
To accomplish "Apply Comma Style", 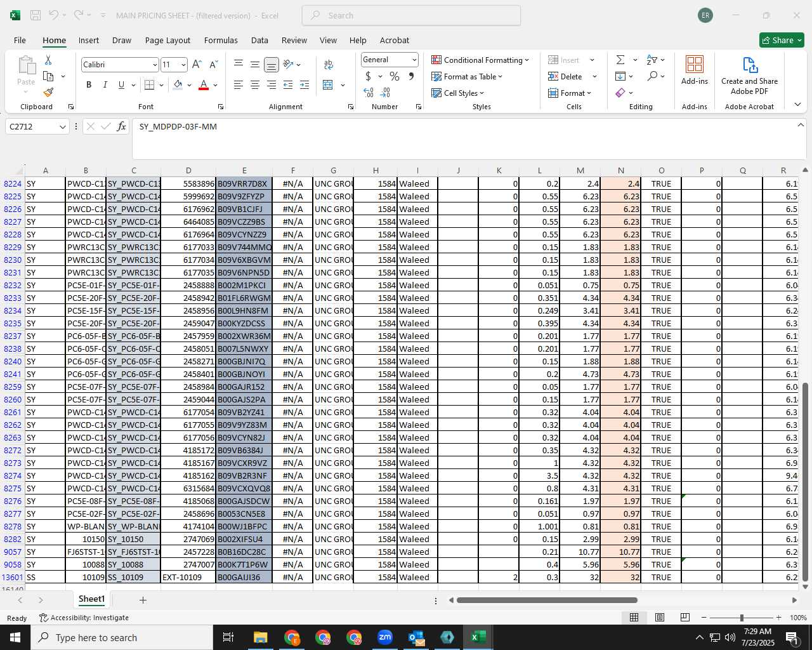I will tap(411, 76).
